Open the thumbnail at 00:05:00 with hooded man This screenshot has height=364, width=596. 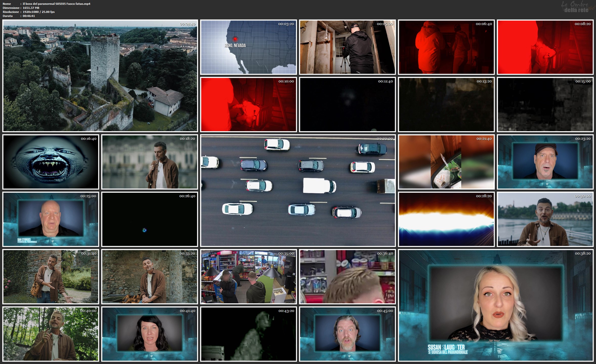tap(347, 47)
